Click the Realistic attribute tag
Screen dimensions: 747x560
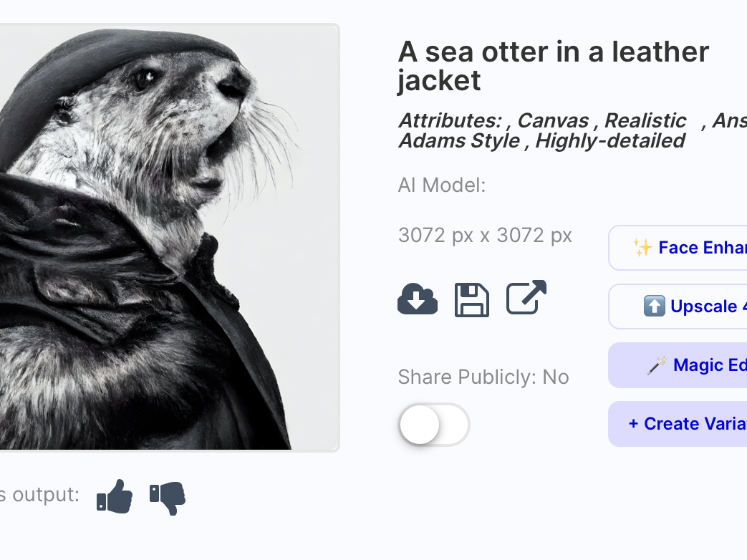point(645,120)
